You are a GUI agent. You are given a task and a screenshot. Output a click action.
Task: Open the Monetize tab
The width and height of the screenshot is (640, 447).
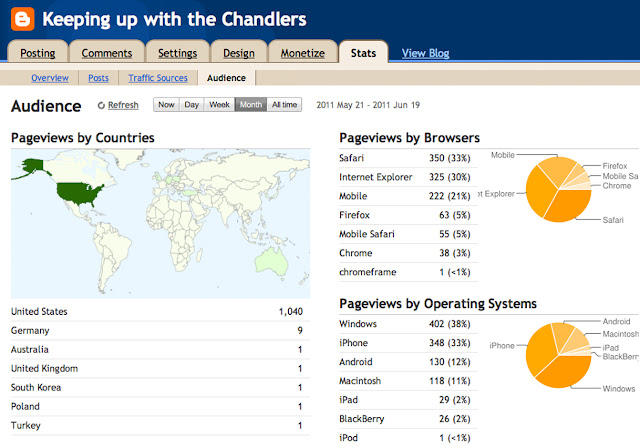tap(302, 53)
